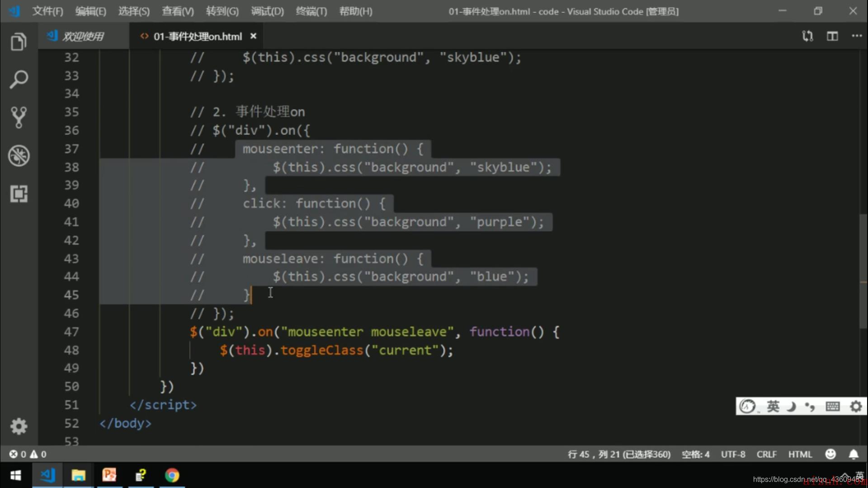
Task: Click the </body> tag on line 52
Action: click(125, 423)
